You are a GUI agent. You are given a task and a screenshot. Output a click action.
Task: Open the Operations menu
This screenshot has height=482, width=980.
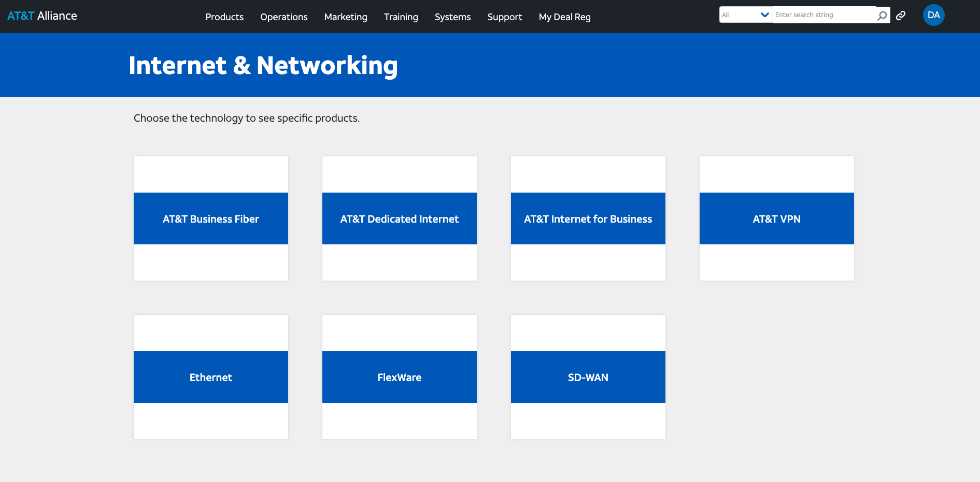[284, 17]
